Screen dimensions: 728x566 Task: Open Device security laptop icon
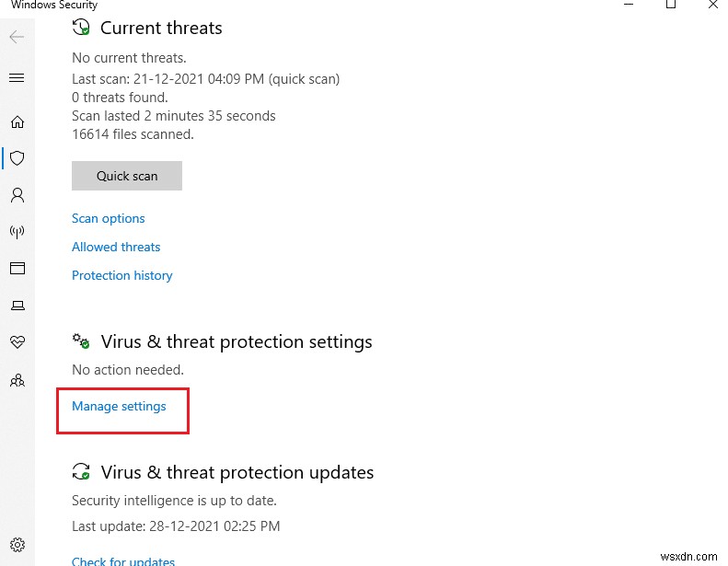click(x=17, y=306)
